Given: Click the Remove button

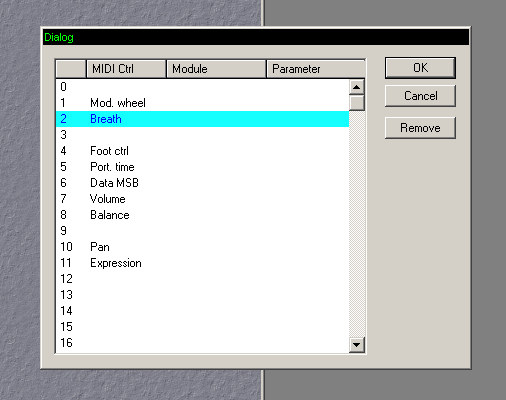Looking at the screenshot, I should (420, 128).
